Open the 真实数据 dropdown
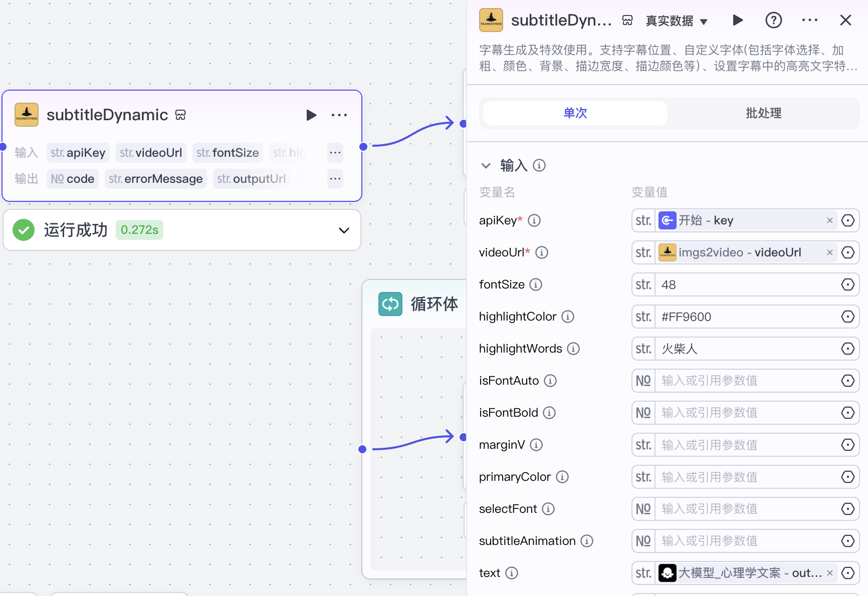This screenshot has height=596, width=868. point(677,21)
